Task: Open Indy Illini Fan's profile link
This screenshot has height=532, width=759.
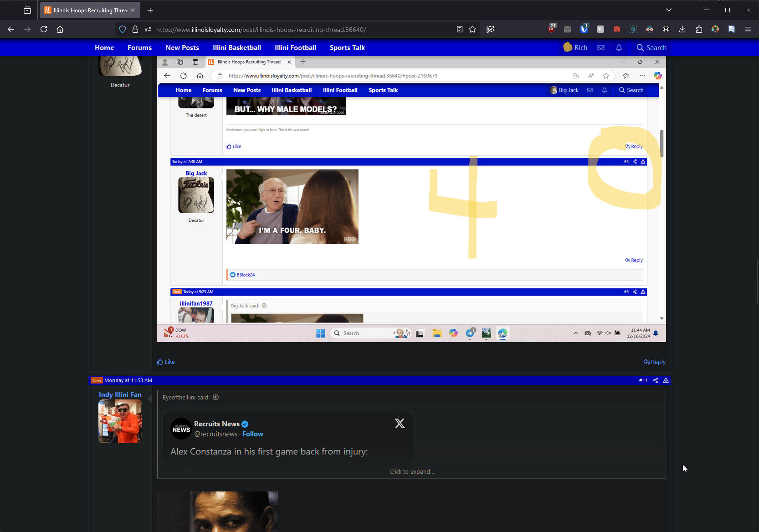Action: (x=120, y=394)
